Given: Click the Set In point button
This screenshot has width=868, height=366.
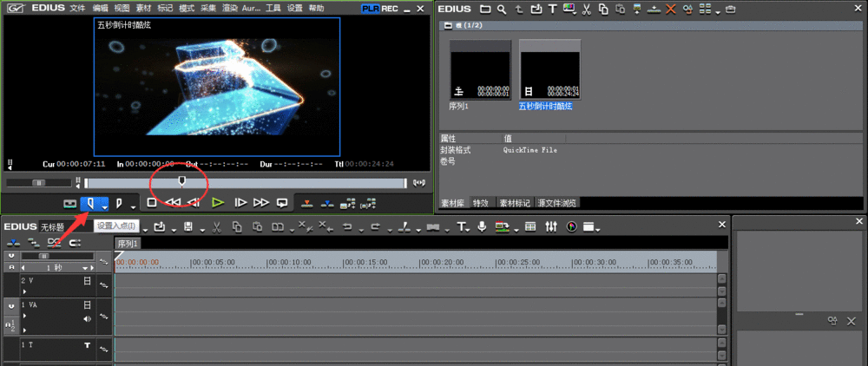Looking at the screenshot, I should [x=89, y=203].
